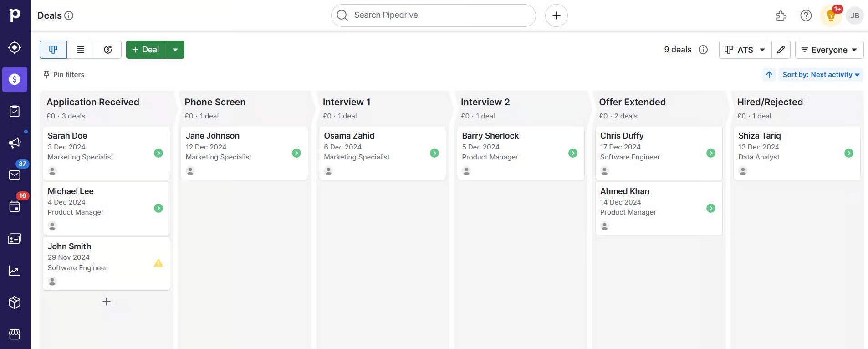Image resolution: width=868 pixels, height=349 pixels.
Task: Click Interview 1 stage header
Action: pos(347,102)
